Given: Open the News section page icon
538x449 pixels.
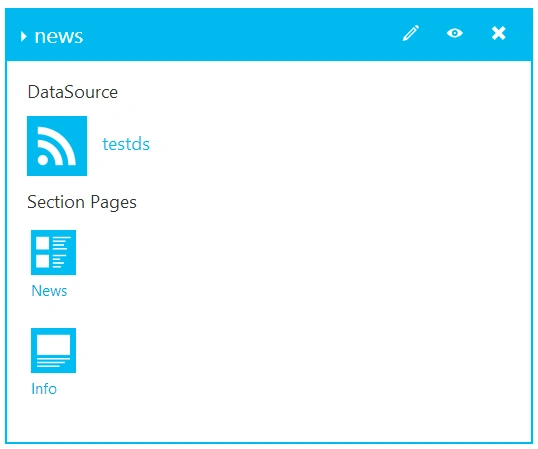Looking at the screenshot, I should pos(53,252).
